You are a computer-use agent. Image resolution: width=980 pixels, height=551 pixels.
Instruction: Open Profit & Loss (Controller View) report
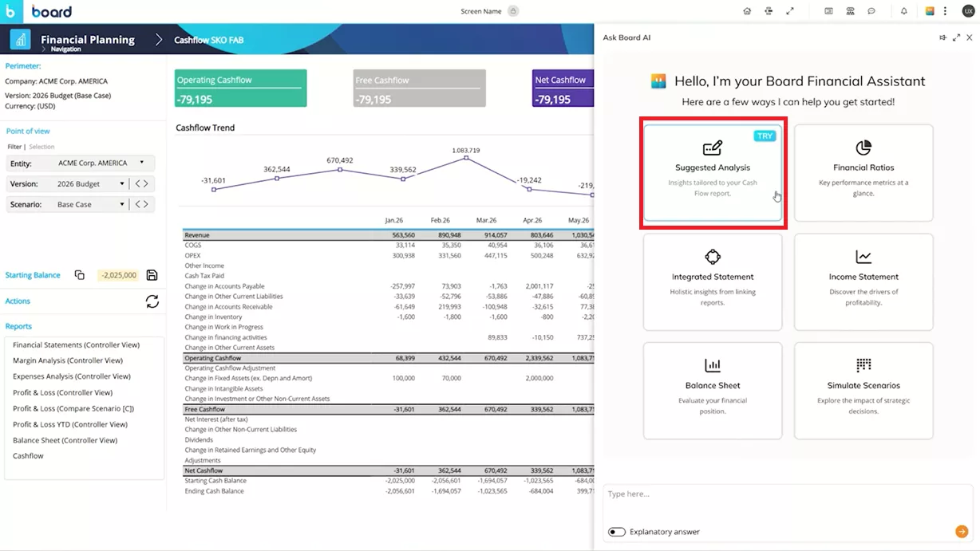click(63, 392)
